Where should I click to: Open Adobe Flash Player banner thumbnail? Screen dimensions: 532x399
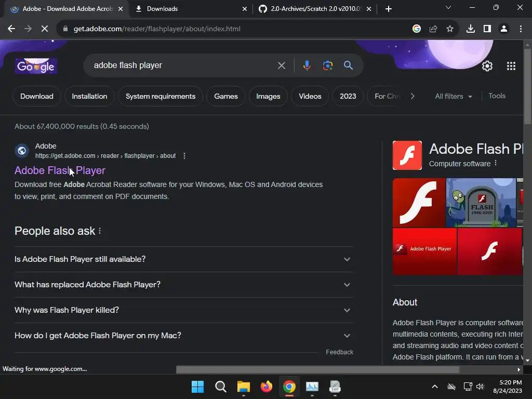pyautogui.click(x=424, y=251)
